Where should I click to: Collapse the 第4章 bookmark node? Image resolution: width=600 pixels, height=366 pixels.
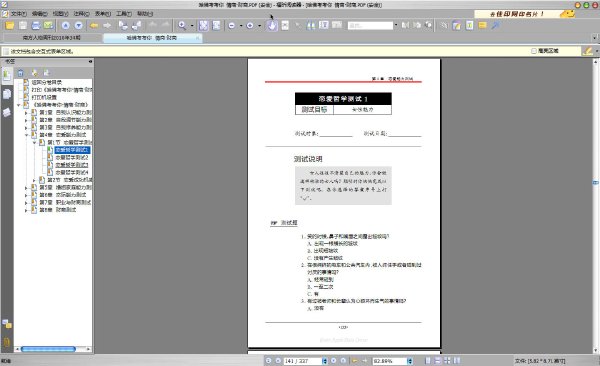tap(26, 135)
